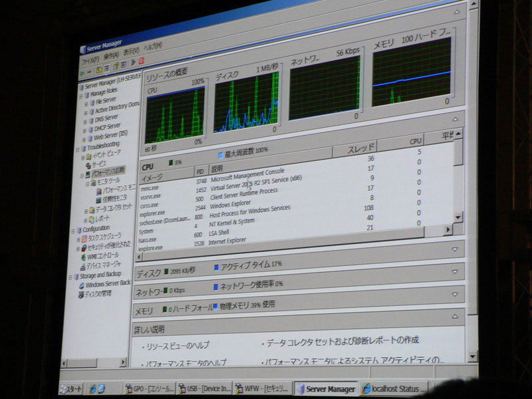Collapse the Troubleshooting tree node

pos(78,149)
